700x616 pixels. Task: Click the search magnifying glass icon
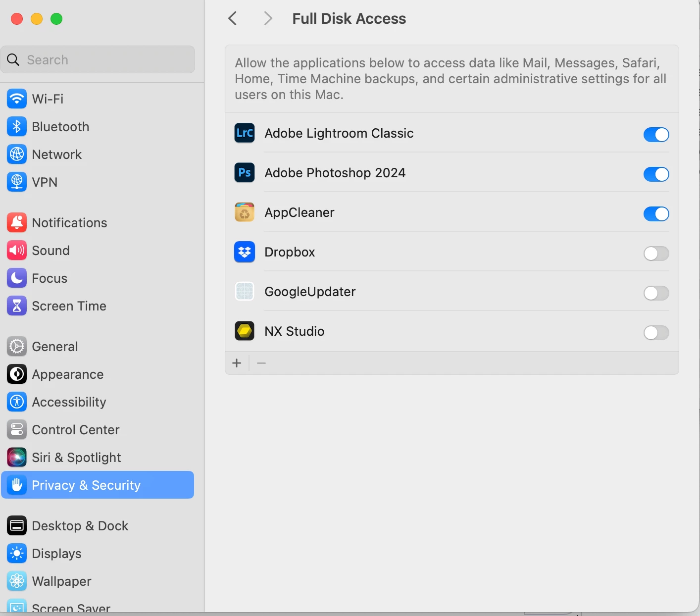[x=13, y=60]
